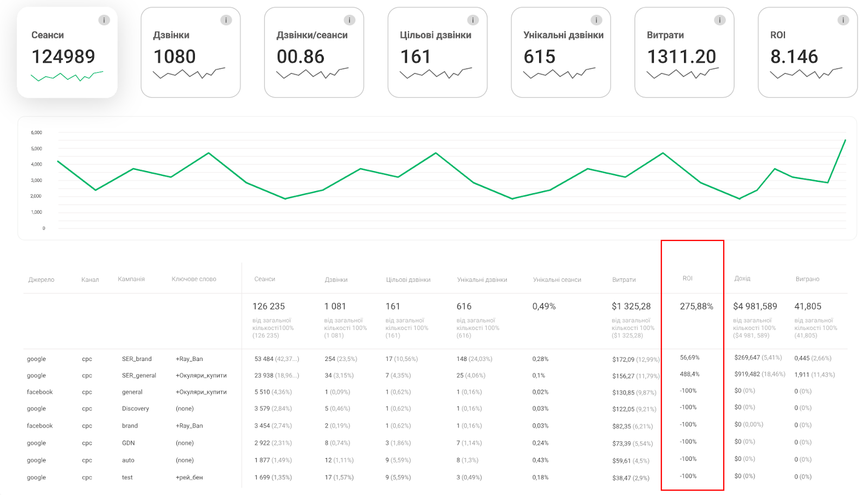This screenshot has height=495, width=868.
Task: Click total cost value $1 325,28
Action: click(x=631, y=306)
